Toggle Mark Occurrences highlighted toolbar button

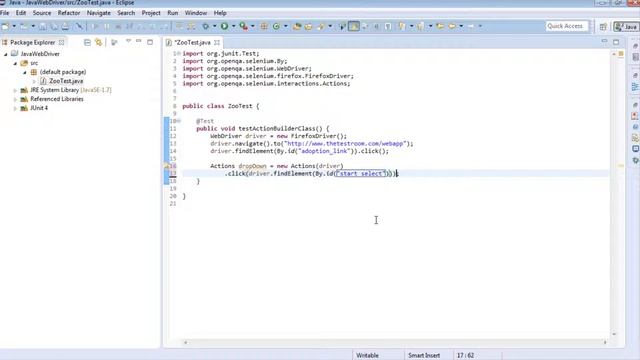354,26
